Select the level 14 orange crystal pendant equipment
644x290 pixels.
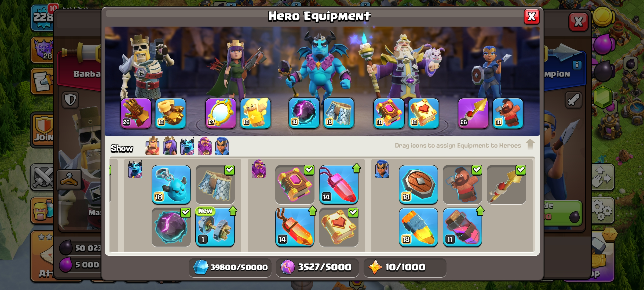click(x=295, y=227)
